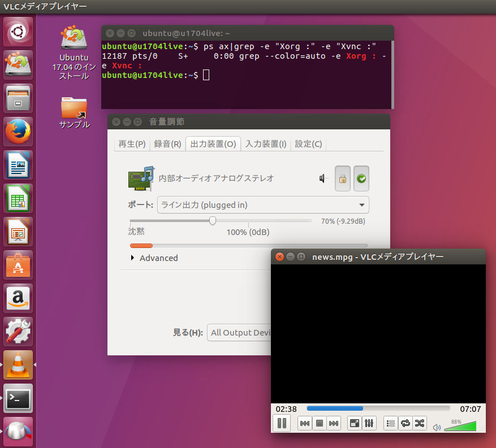
Task: Minimize the VLC news.mpg window
Action: [x=290, y=256]
